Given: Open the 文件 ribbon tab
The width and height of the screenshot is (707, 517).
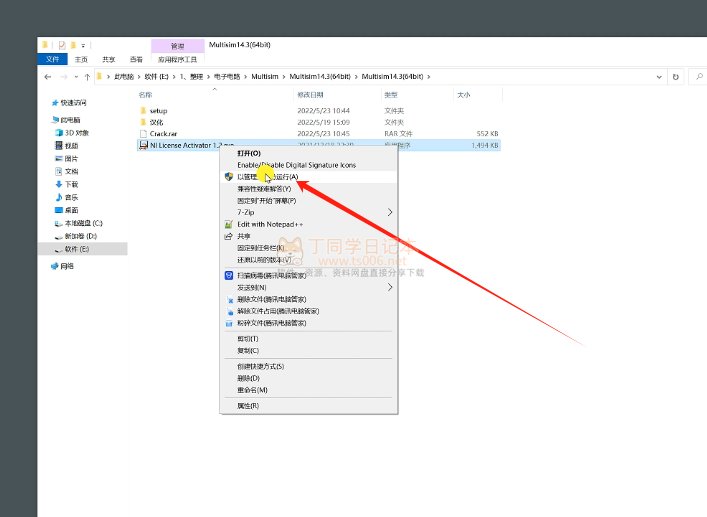Looking at the screenshot, I should (53, 59).
